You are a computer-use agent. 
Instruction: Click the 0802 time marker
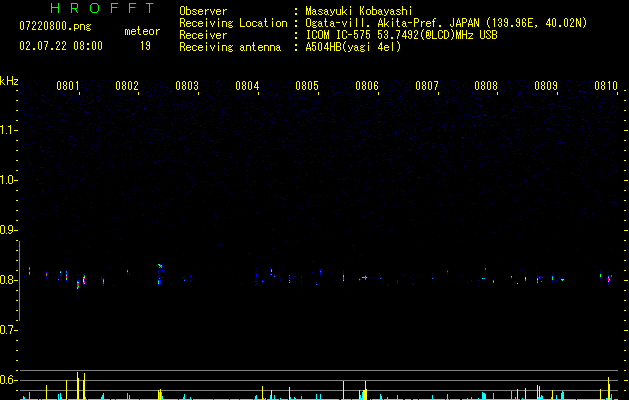[127, 86]
